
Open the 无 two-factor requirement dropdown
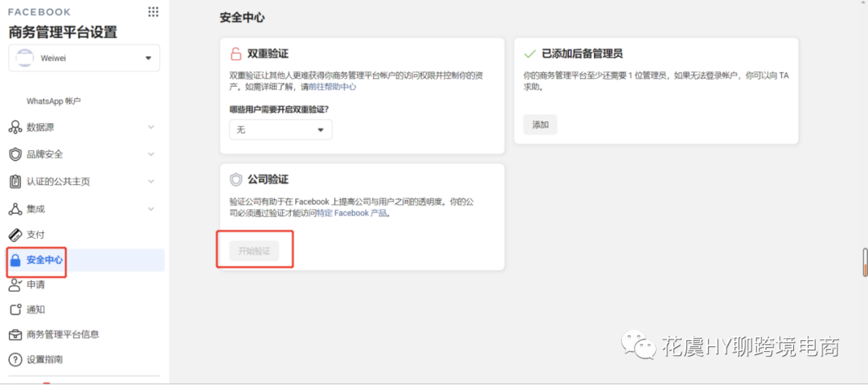point(280,129)
